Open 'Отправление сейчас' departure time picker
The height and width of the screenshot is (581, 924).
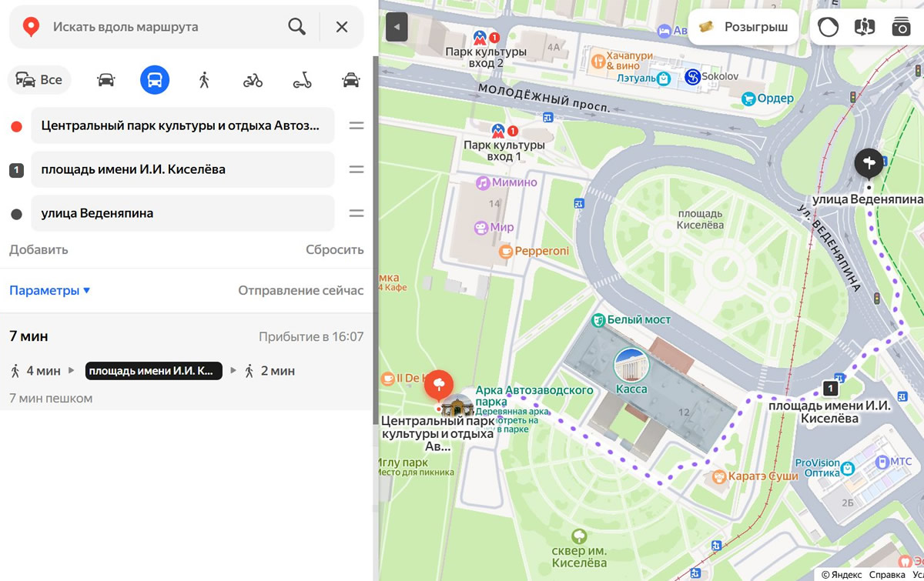300,291
